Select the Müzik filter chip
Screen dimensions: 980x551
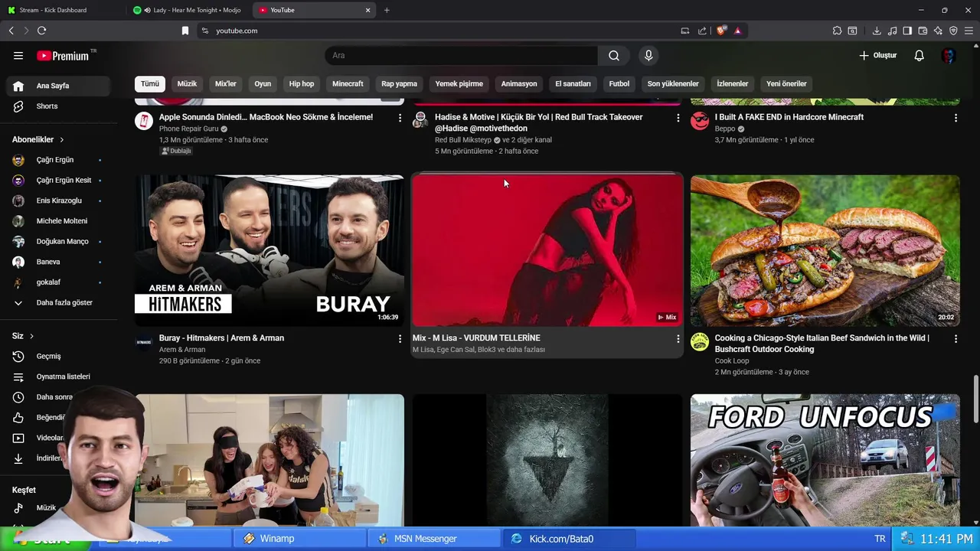click(x=187, y=84)
